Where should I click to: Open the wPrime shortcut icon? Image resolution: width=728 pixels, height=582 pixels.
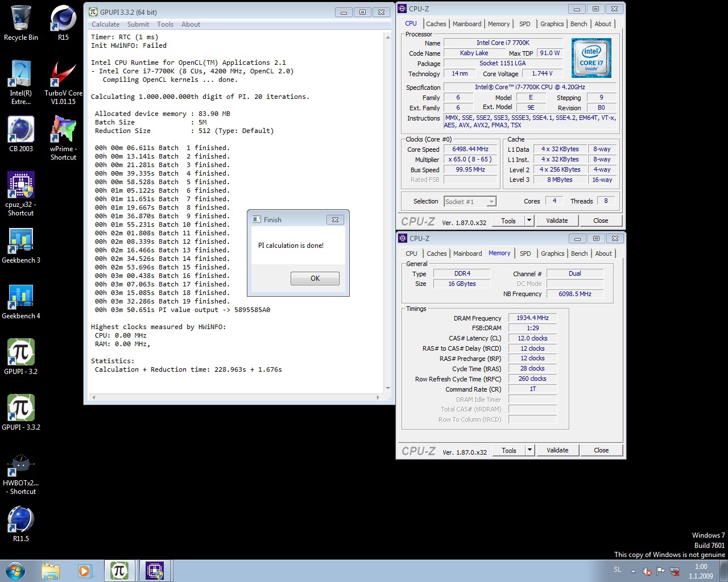[63, 138]
